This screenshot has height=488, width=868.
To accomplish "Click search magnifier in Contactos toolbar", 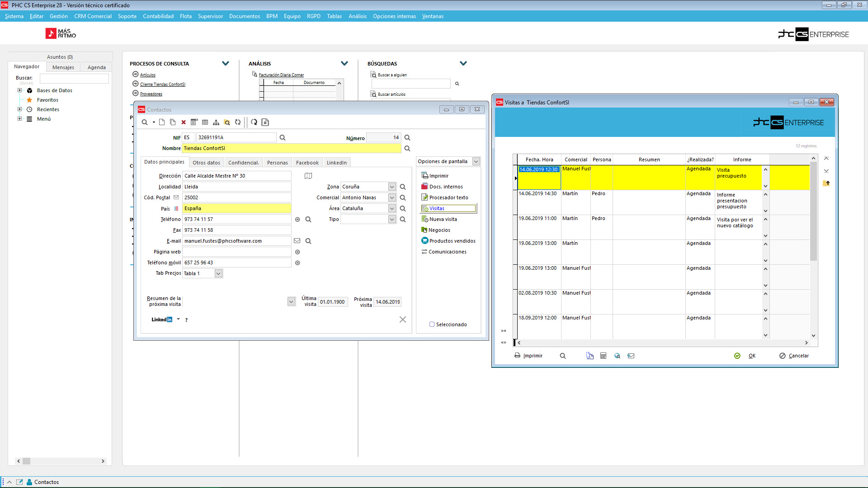I will [x=145, y=122].
